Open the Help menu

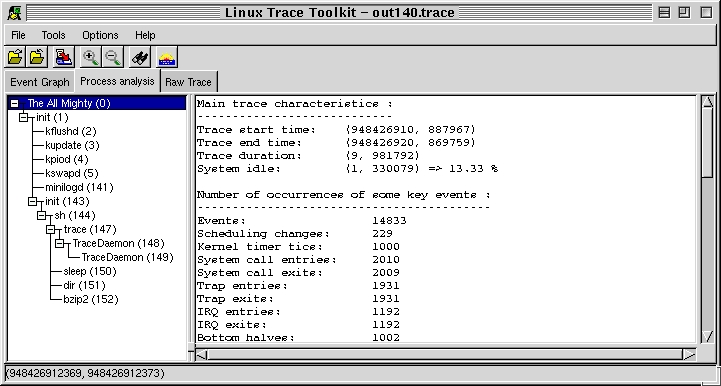pyautogui.click(x=145, y=35)
